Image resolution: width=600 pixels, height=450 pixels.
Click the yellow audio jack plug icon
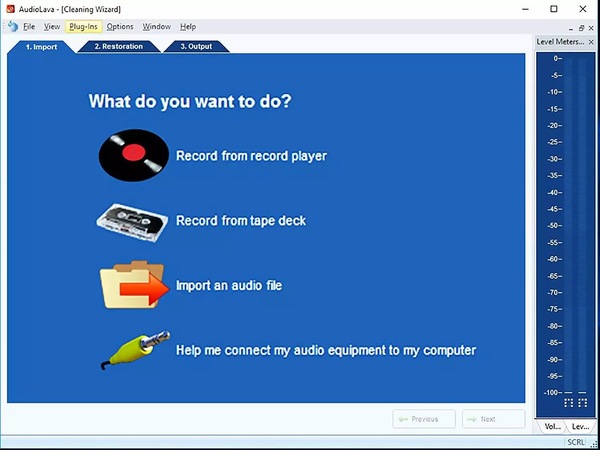point(135,350)
